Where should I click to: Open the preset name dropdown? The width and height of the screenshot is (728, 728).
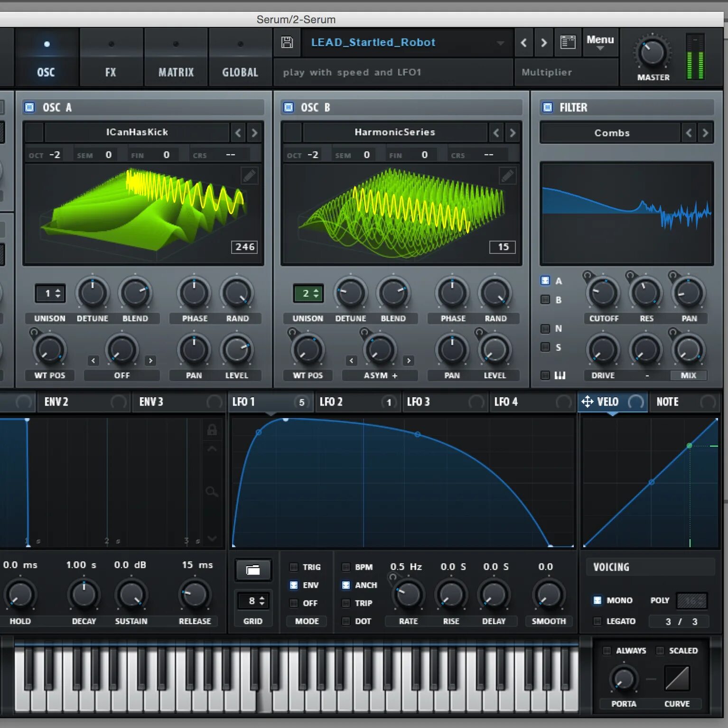point(500,43)
